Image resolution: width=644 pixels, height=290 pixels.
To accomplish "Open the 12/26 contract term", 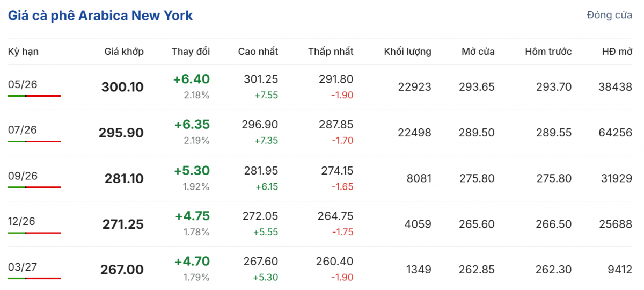I will 23,221.
